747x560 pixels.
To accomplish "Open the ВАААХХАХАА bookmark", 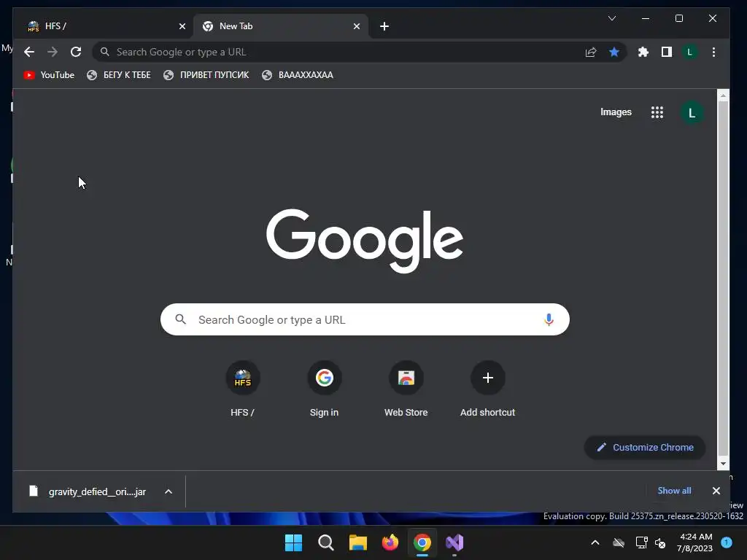I will 298,75.
